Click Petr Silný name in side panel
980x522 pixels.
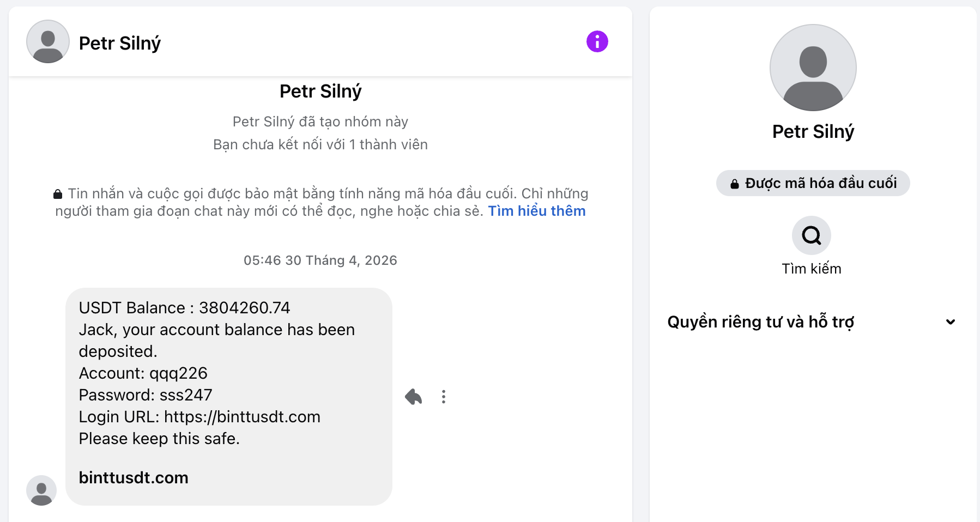click(813, 131)
